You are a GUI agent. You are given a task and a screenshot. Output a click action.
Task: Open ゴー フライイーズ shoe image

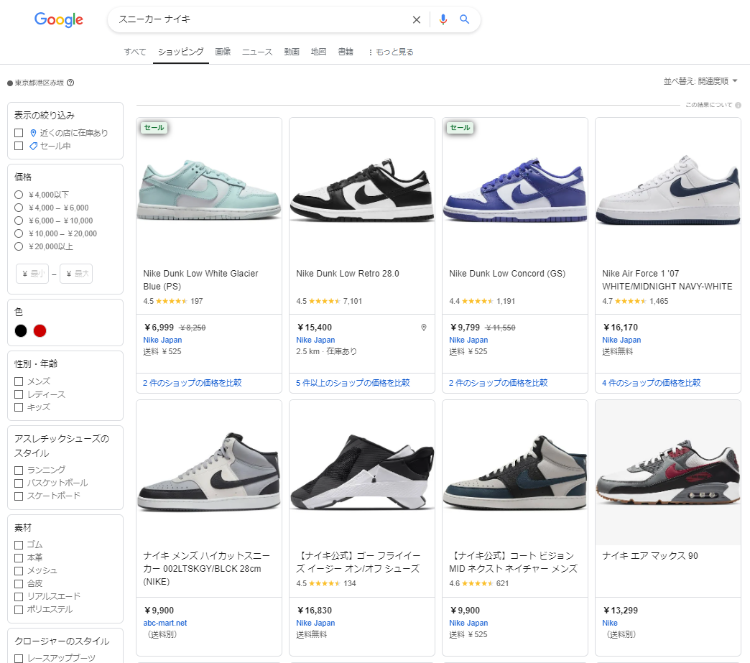coord(362,473)
